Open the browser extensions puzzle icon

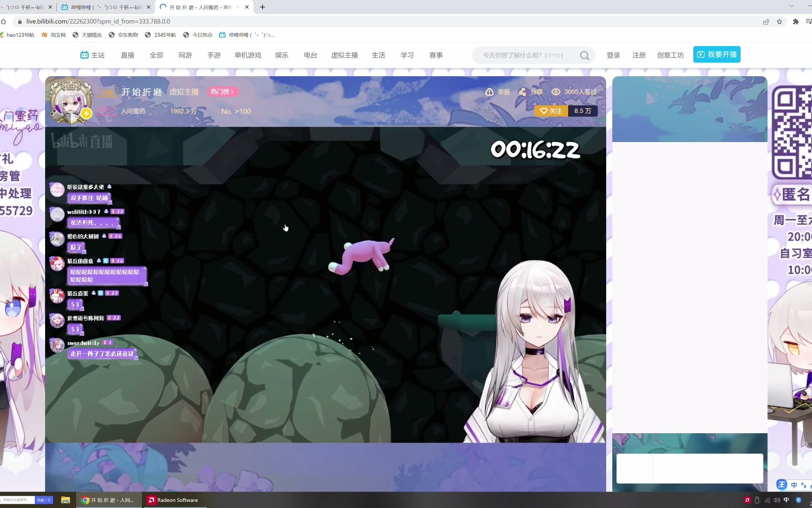click(x=796, y=22)
